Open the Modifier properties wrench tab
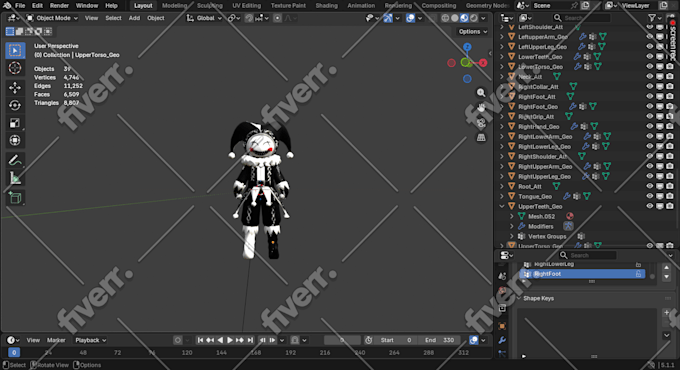680x370 pixels. [502, 340]
